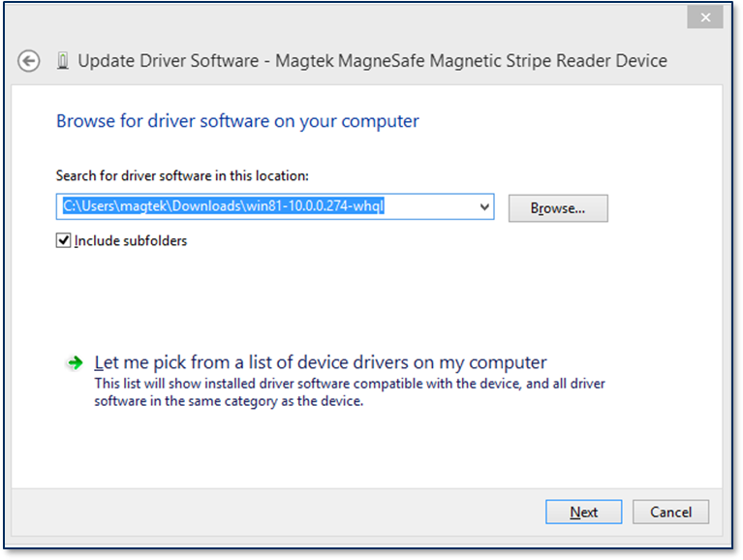Choose Let me pick from a list of device drivers
The image size is (743, 560).
(x=321, y=363)
